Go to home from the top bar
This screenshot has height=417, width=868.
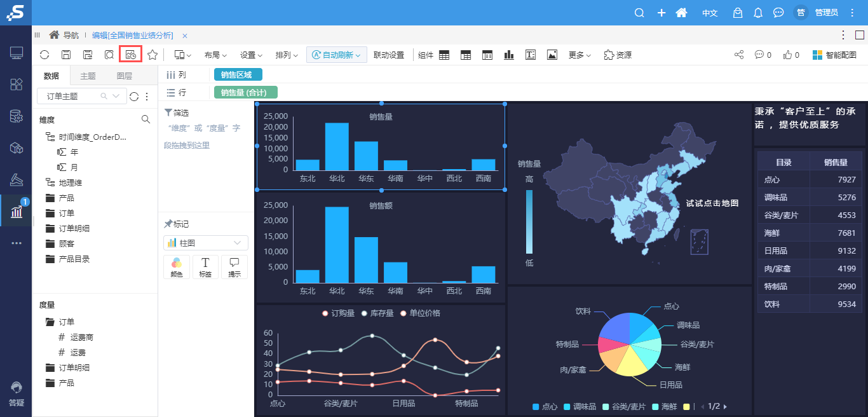click(x=682, y=13)
